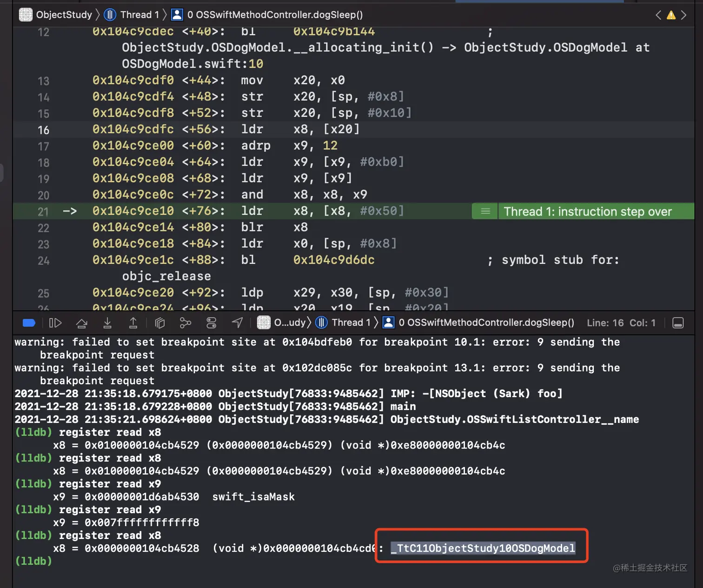Screen dimensions: 703x588
Task: Click the annotation icon beside Thread 1 message
Action: coord(485,212)
